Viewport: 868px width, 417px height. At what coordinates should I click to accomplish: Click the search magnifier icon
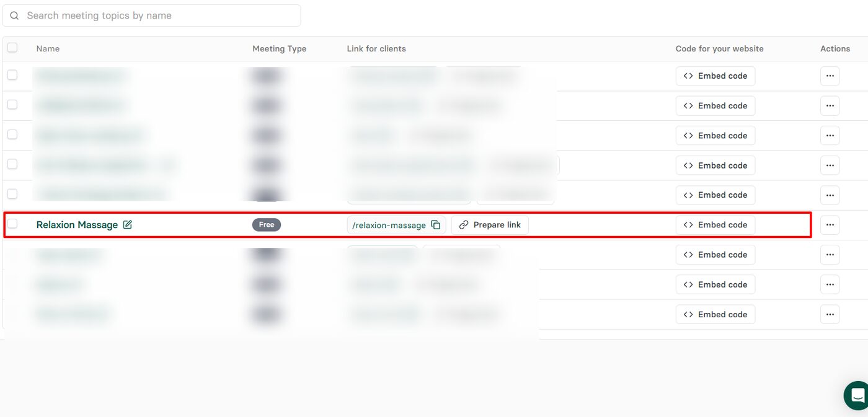click(14, 15)
